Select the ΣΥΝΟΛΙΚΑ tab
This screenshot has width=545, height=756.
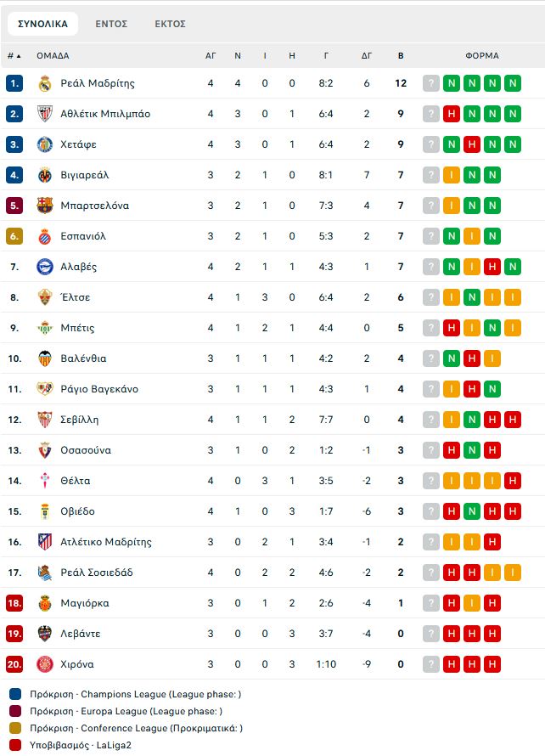pyautogui.click(x=43, y=24)
